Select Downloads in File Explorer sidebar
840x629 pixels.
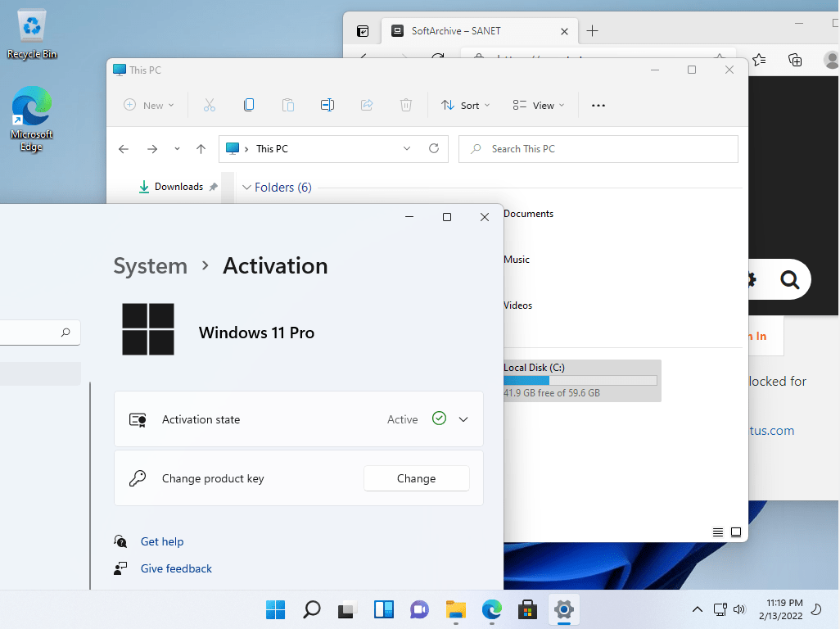coord(179,187)
